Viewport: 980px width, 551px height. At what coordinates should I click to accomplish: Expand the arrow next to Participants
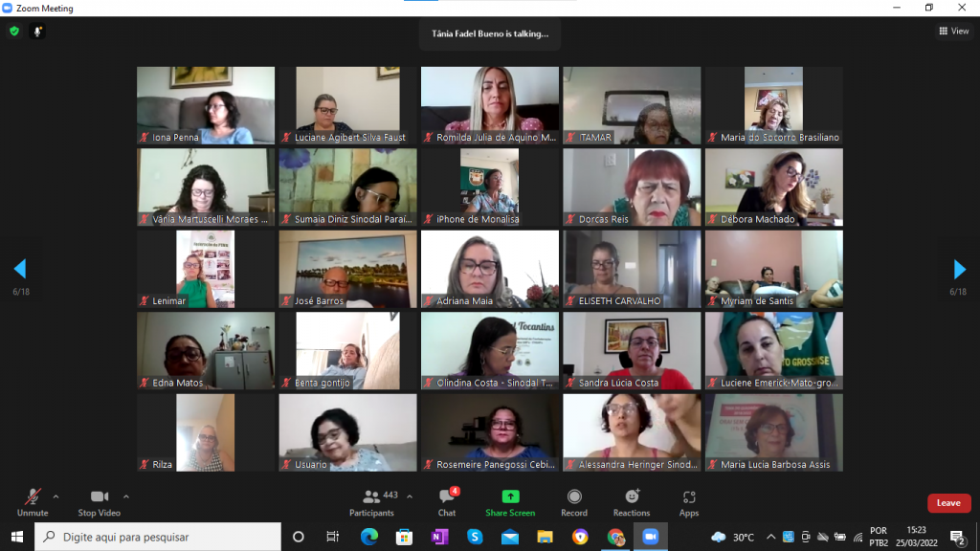(x=410, y=496)
